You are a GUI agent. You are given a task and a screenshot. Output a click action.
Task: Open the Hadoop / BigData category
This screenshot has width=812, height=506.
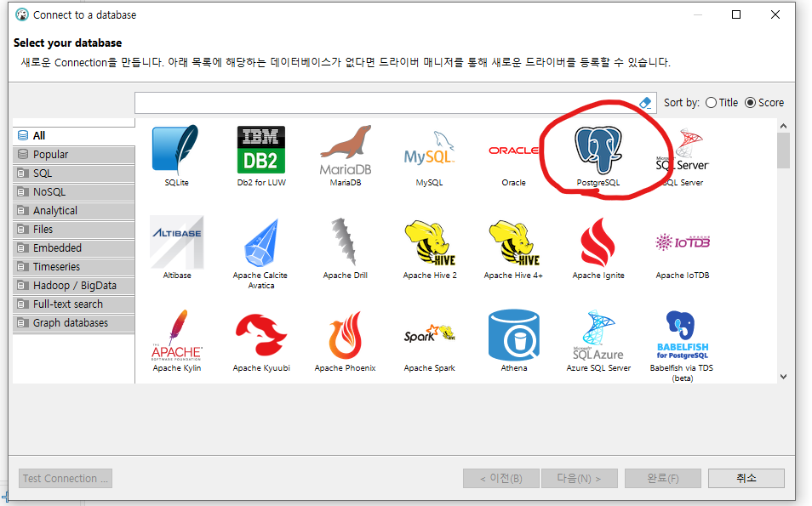click(74, 286)
